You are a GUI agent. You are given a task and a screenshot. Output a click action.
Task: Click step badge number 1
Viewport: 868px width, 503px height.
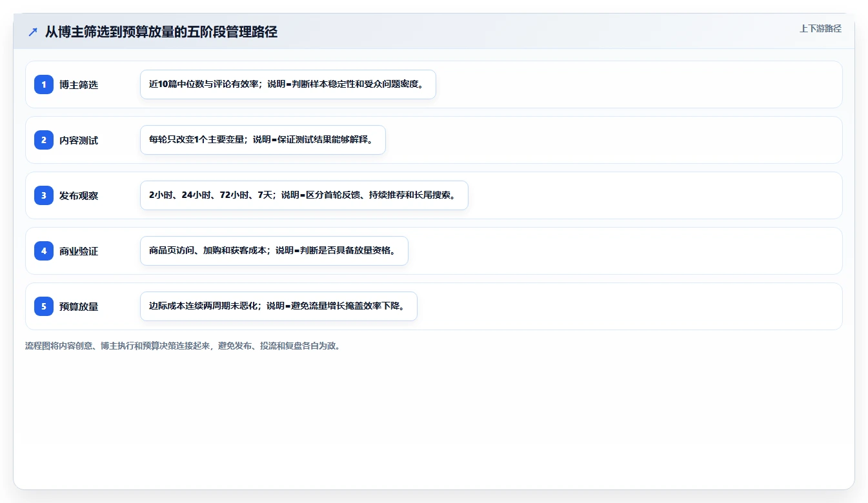coord(44,84)
